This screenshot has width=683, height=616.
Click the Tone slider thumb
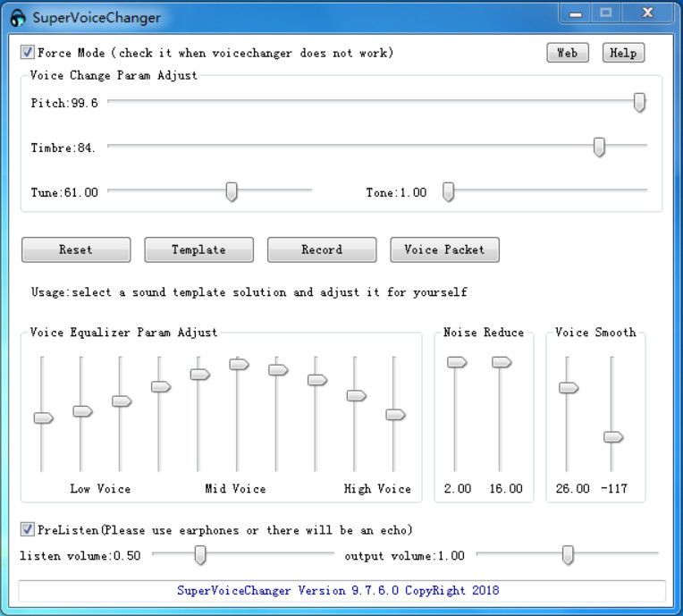[x=448, y=191]
